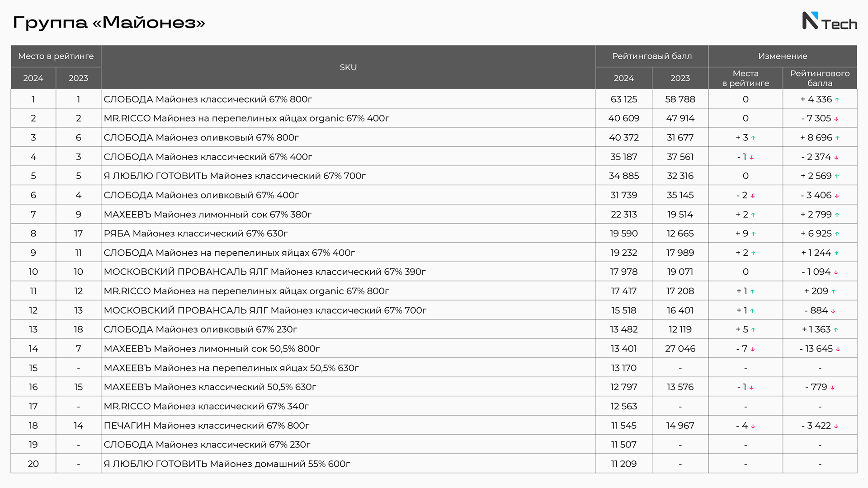Click the 63 125 score cell
This screenshot has width=868, height=488.
click(624, 99)
